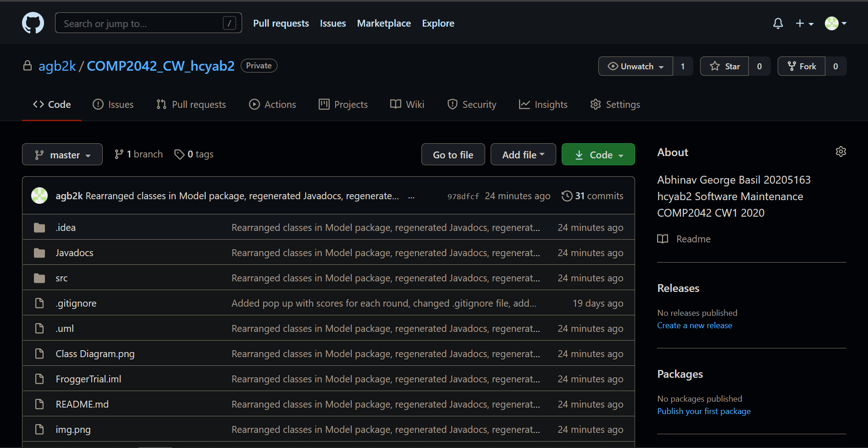Click Publish your first package
The width and height of the screenshot is (868, 448).
[x=704, y=411]
